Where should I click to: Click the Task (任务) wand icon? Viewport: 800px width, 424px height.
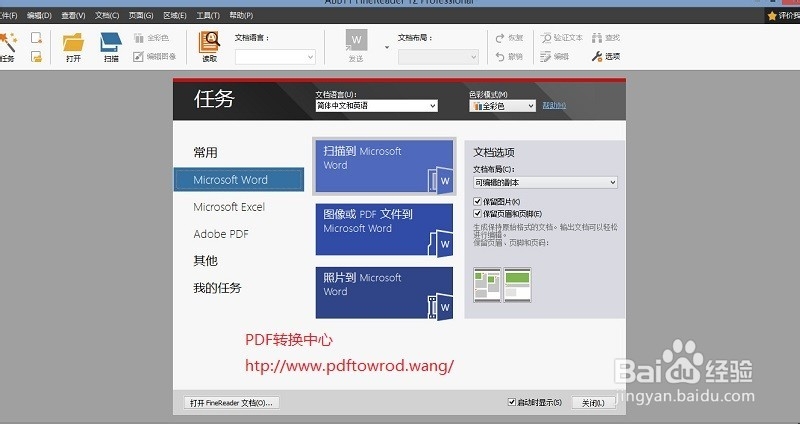click(x=7, y=43)
